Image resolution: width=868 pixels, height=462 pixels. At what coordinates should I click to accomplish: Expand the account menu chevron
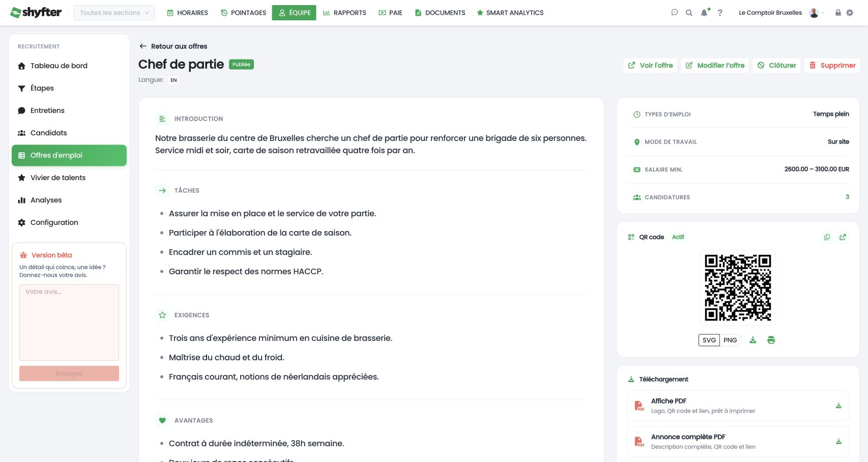click(823, 13)
